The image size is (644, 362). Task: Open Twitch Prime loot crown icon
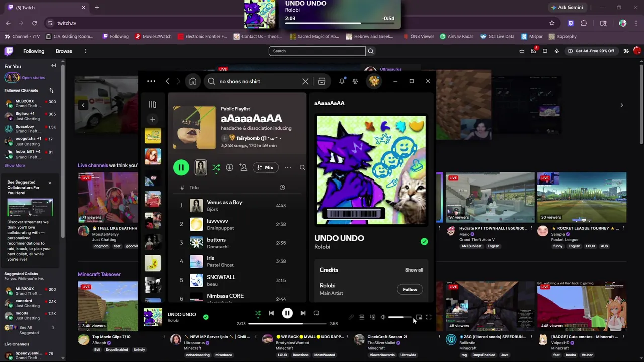[522, 51]
